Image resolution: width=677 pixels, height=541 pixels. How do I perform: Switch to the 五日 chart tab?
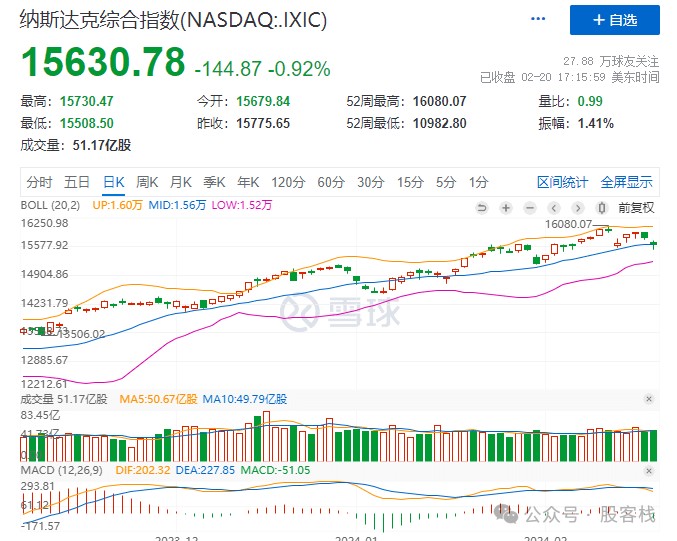pyautogui.click(x=77, y=182)
